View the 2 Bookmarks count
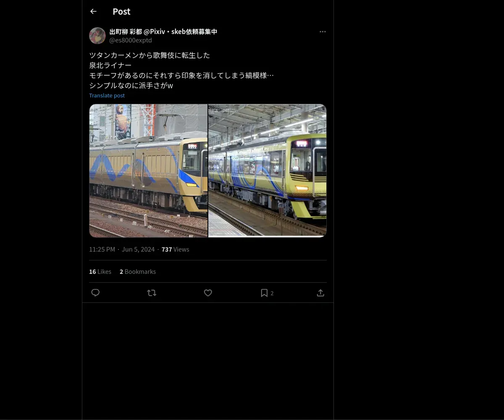Screen dimensions: 504x420 tap(138, 272)
